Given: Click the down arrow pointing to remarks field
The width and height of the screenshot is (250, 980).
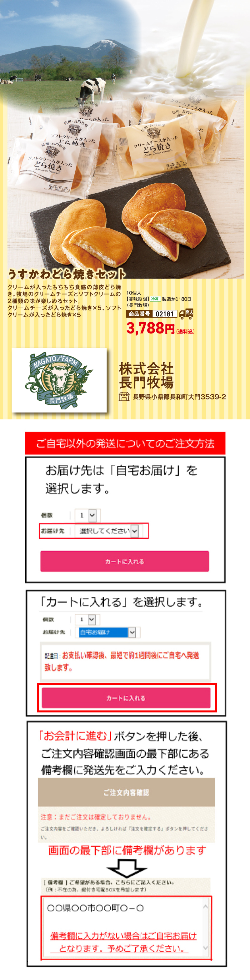Looking at the screenshot, I should pyautogui.click(x=126, y=869).
